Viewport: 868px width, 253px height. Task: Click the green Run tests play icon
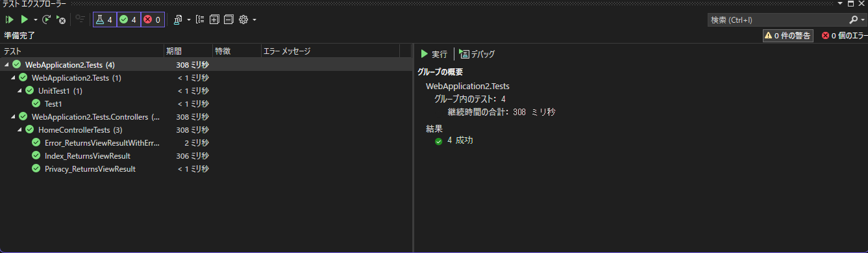tap(24, 20)
